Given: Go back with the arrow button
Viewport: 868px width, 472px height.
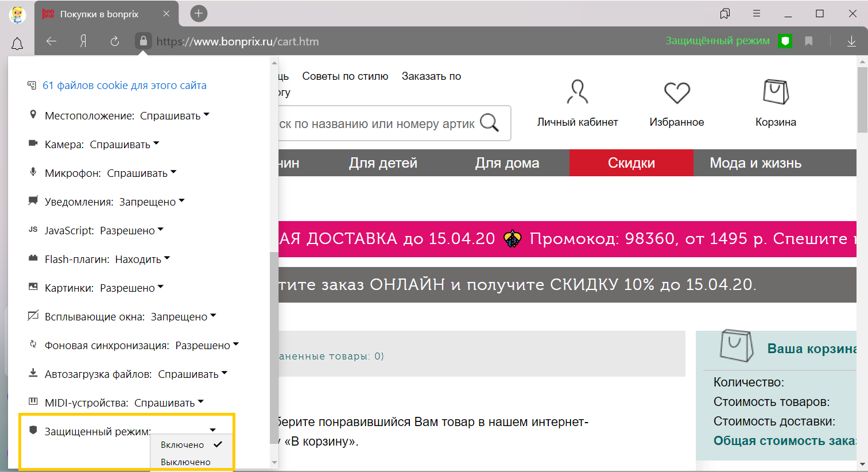Looking at the screenshot, I should tap(52, 41).
